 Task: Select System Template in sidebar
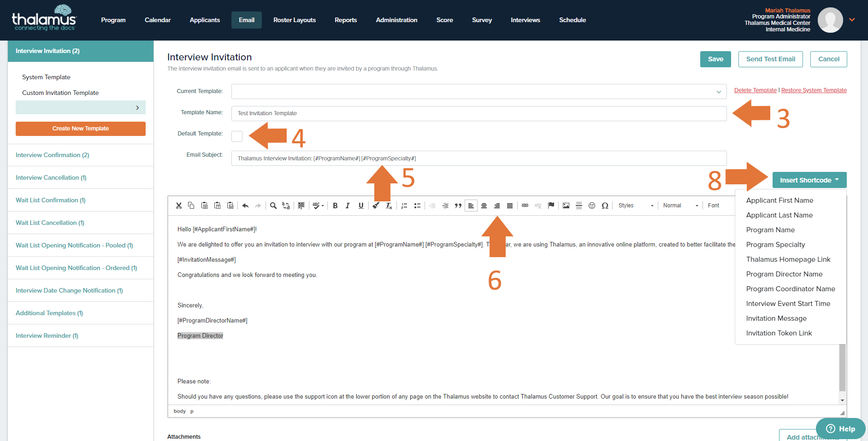pos(46,77)
